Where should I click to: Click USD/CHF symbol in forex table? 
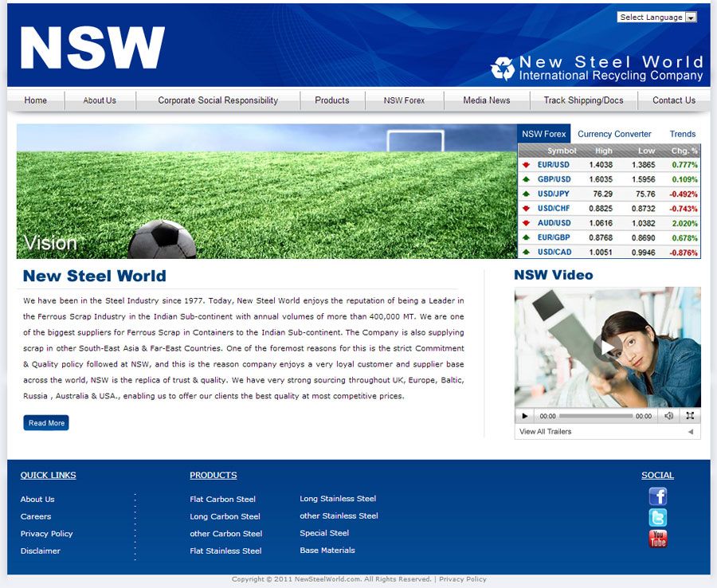click(554, 209)
